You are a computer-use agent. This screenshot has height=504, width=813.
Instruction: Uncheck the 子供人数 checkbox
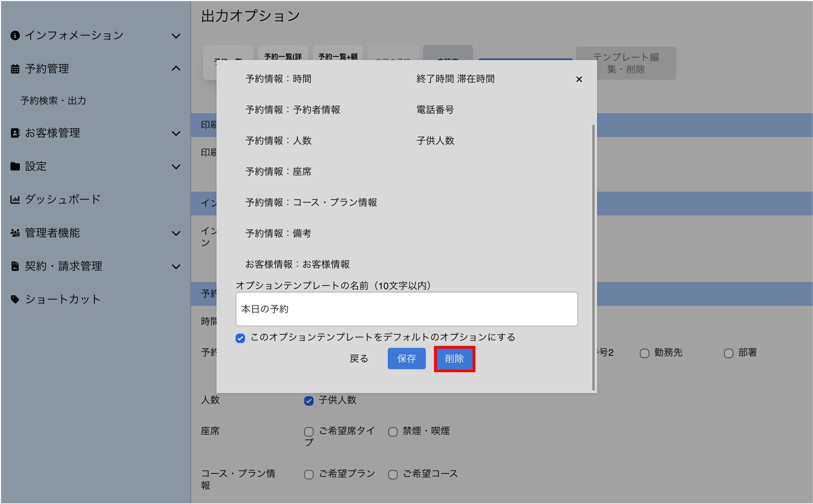click(309, 400)
